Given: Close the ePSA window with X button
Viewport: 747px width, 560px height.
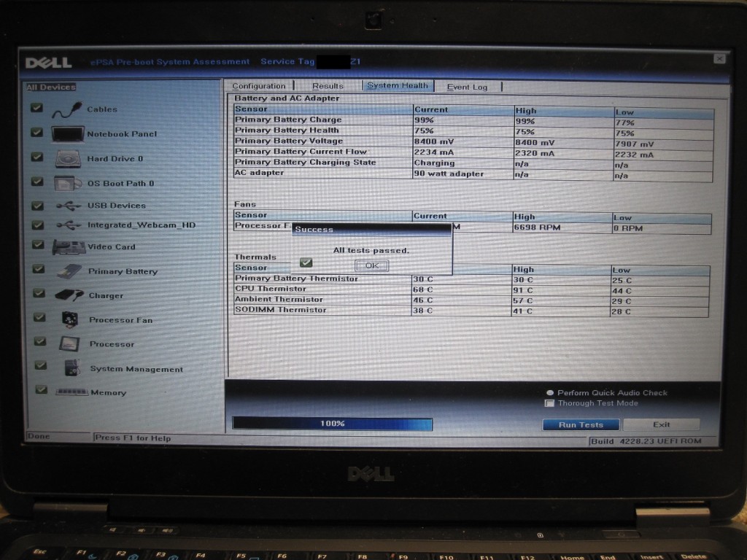Looking at the screenshot, I should [x=719, y=58].
